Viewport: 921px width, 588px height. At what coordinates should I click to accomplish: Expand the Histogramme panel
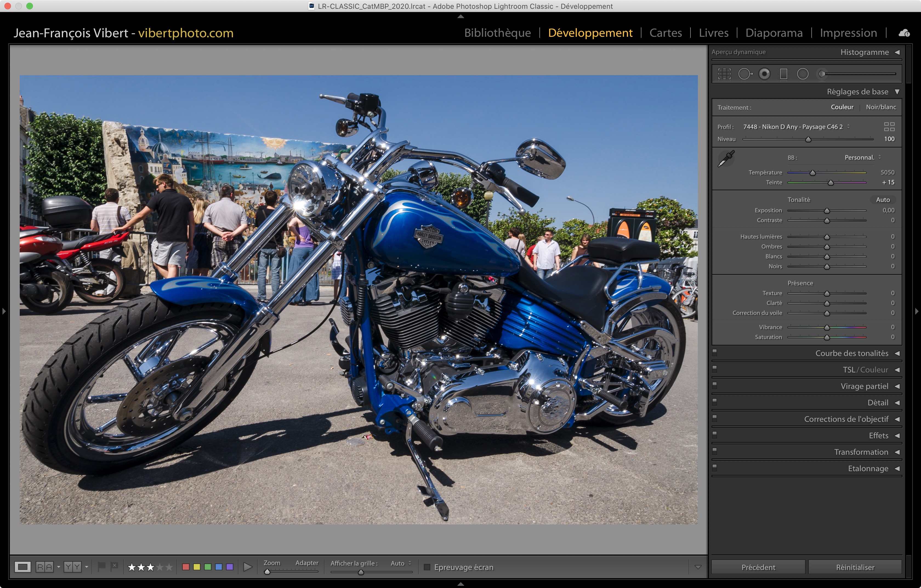click(897, 52)
